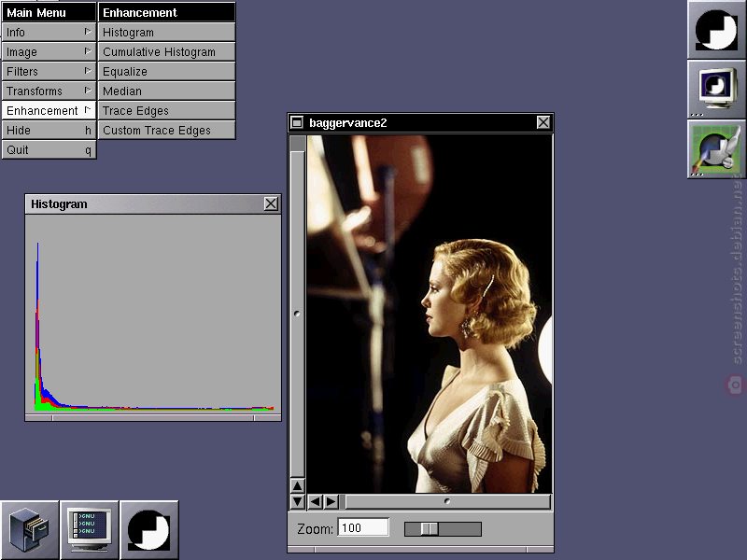Click the up arrow of the vertical scrollbar

pyautogui.click(x=297, y=486)
